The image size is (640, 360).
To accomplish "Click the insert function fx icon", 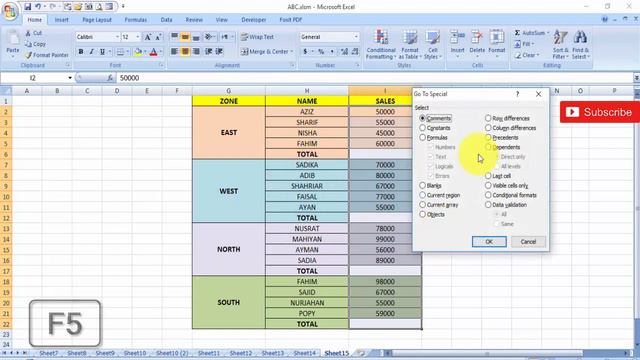I will 110,78.
